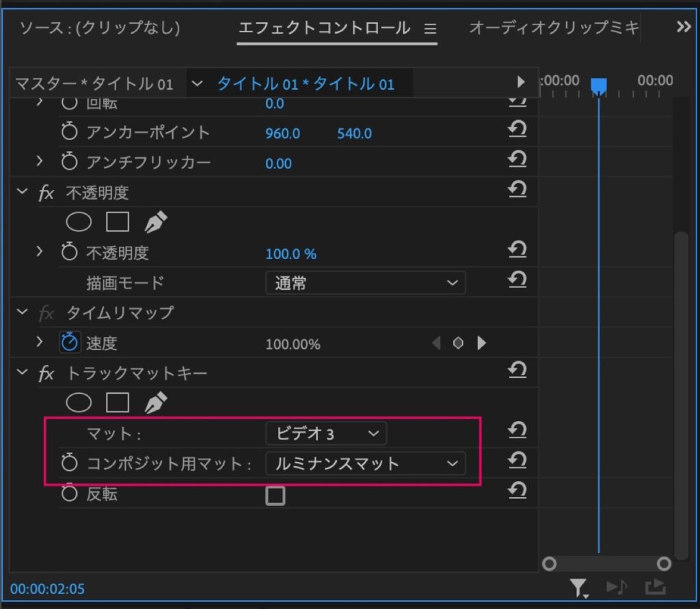Open マット dropdown showing ビデオ 3
This screenshot has width=700, height=609.
[x=326, y=433]
